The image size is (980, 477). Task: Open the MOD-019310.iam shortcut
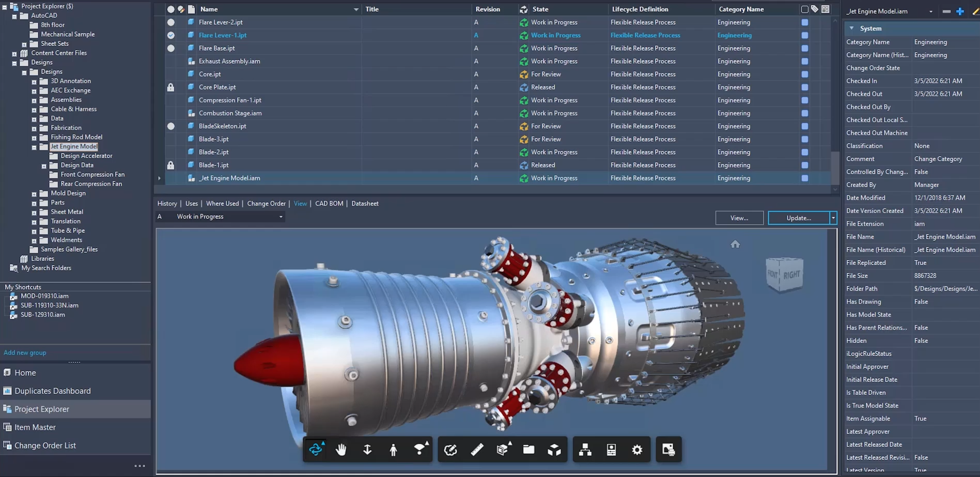point(44,296)
